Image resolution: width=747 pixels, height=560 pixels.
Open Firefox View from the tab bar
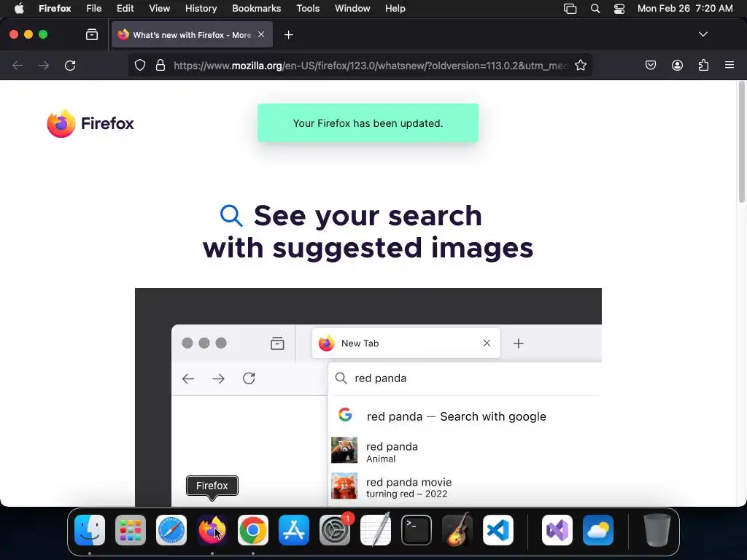click(x=92, y=35)
